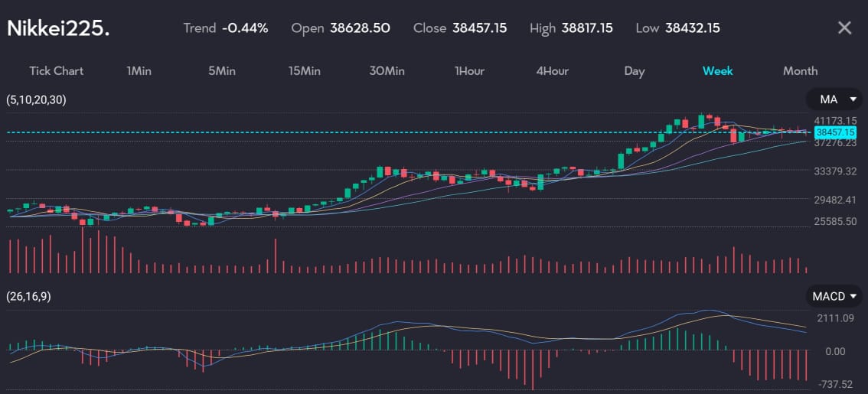
Task: Select the Day timeframe
Action: coord(635,71)
